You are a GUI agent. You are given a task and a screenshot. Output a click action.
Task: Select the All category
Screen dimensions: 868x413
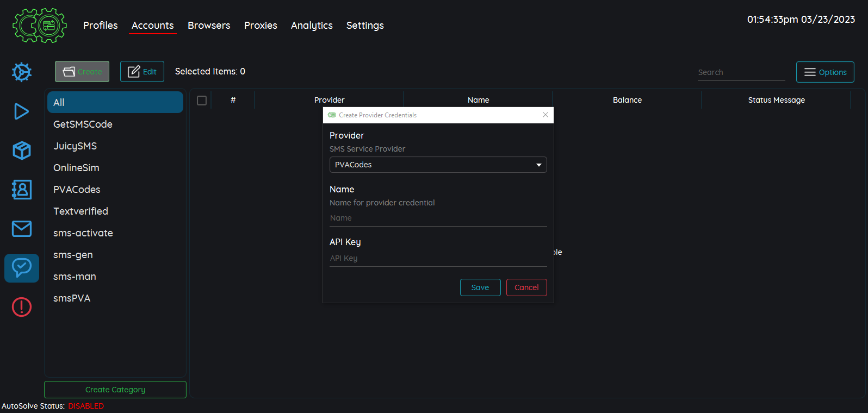click(x=115, y=102)
